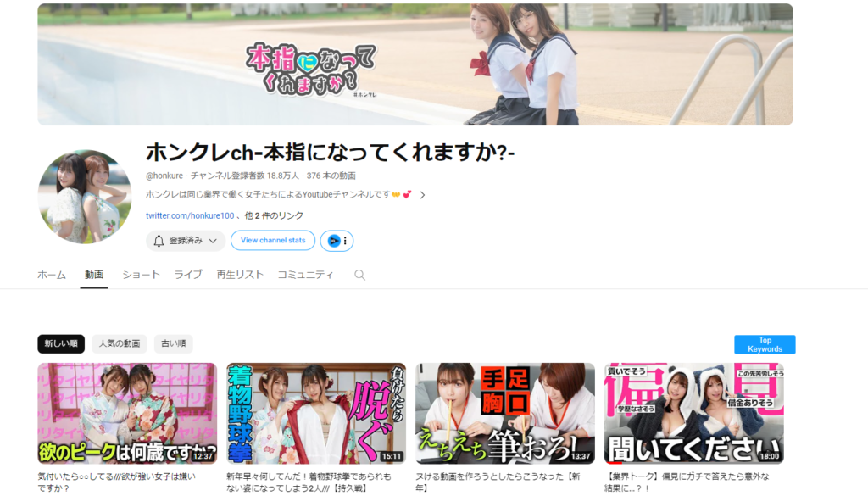Click the three-dot icon beside the extension button
Screen dimensions: 868x496
tap(345, 241)
